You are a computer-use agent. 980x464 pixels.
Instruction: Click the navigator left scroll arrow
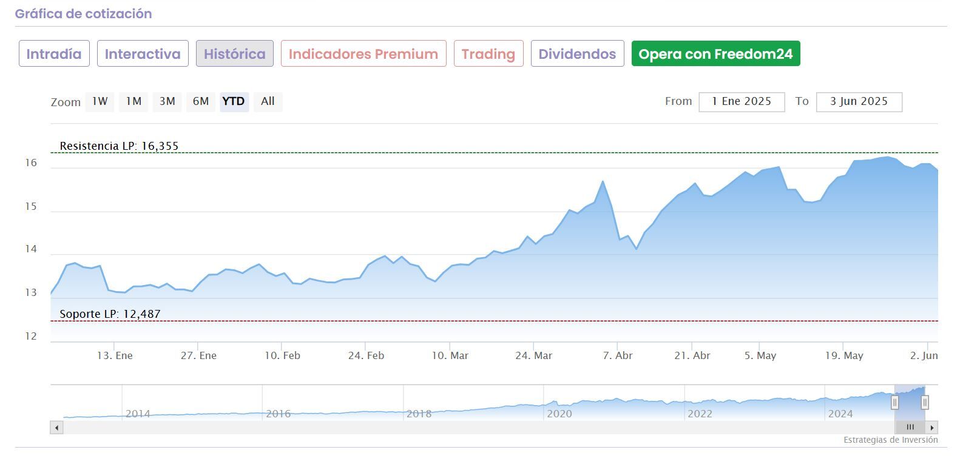[x=56, y=428]
